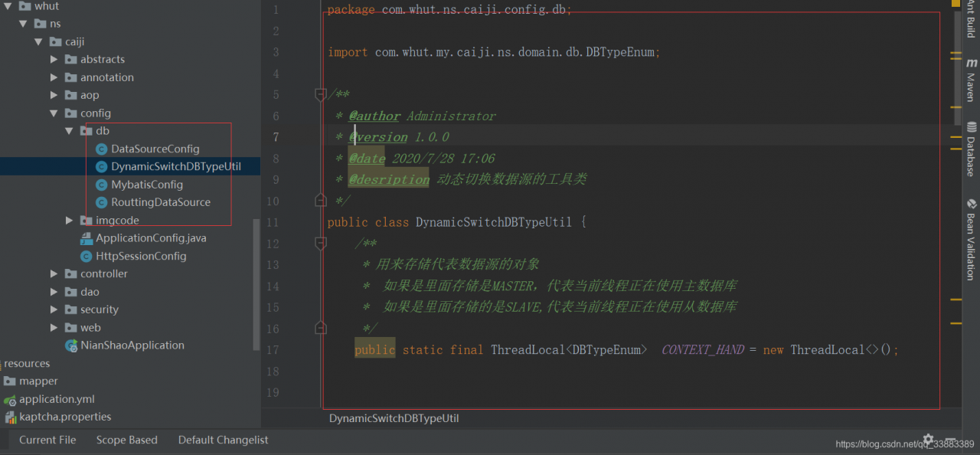980x455 pixels.
Task: Fold the class Javadoc at line 5
Action: (x=321, y=95)
